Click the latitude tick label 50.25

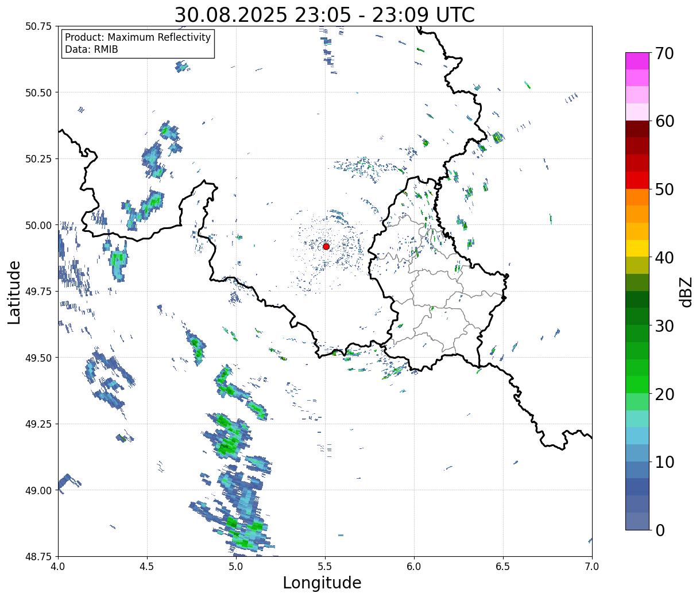click(38, 159)
